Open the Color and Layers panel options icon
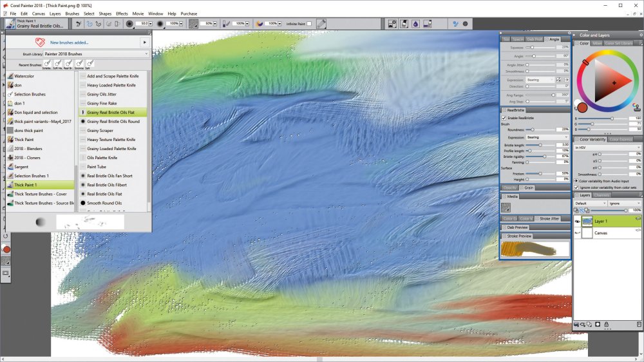Screen dimensions: 644x362 click(641, 35)
